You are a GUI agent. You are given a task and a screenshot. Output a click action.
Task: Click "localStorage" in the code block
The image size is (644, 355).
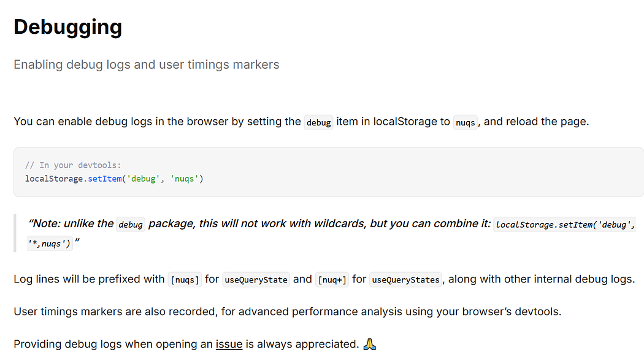pos(54,179)
